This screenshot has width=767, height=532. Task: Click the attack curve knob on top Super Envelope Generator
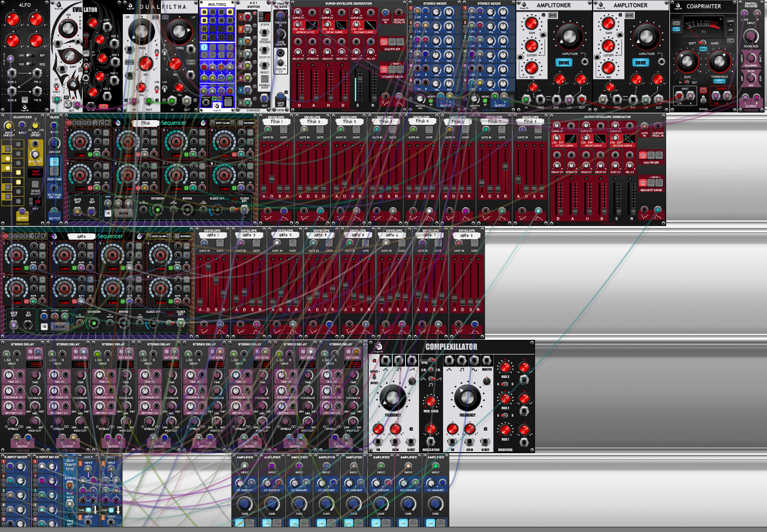click(297, 24)
